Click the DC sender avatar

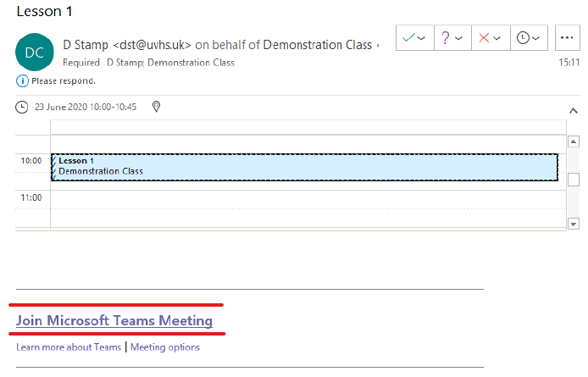[34, 53]
